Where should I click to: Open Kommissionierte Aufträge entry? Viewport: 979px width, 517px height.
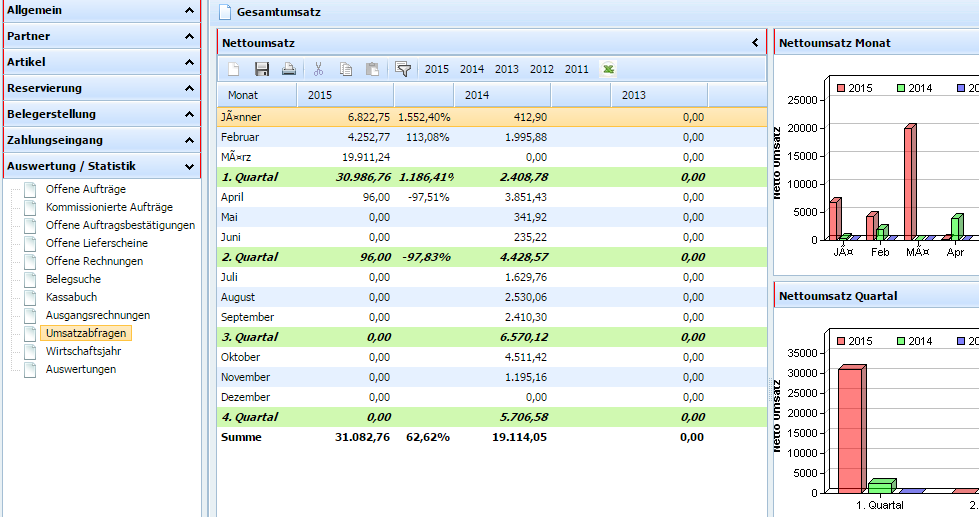click(x=109, y=207)
